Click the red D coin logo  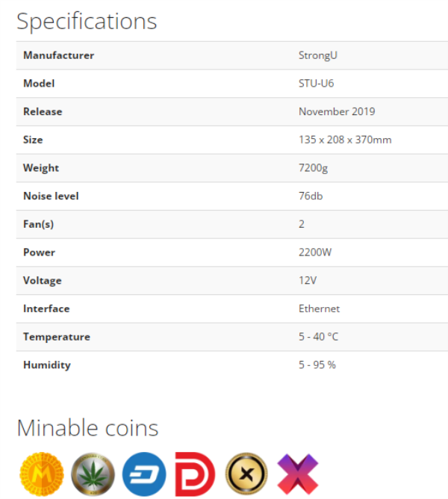point(195,474)
